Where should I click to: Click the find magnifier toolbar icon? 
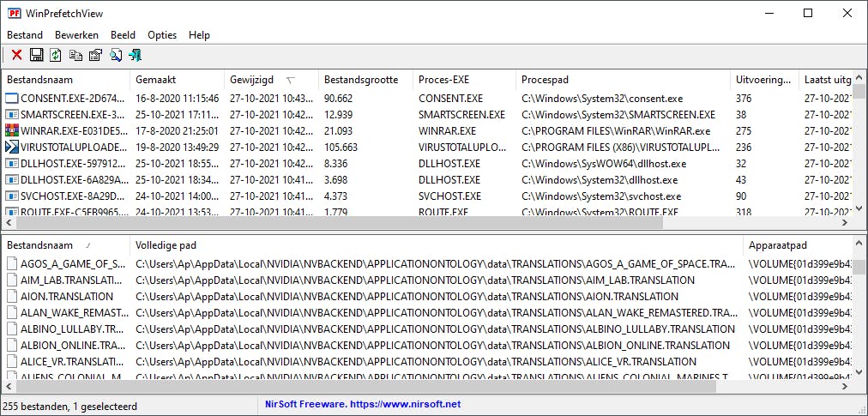tap(115, 55)
